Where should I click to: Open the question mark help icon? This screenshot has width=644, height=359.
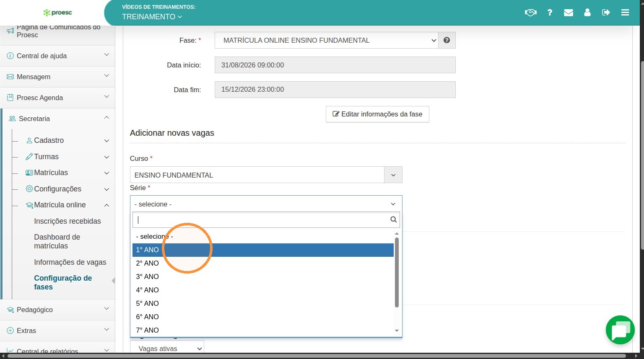pos(550,13)
